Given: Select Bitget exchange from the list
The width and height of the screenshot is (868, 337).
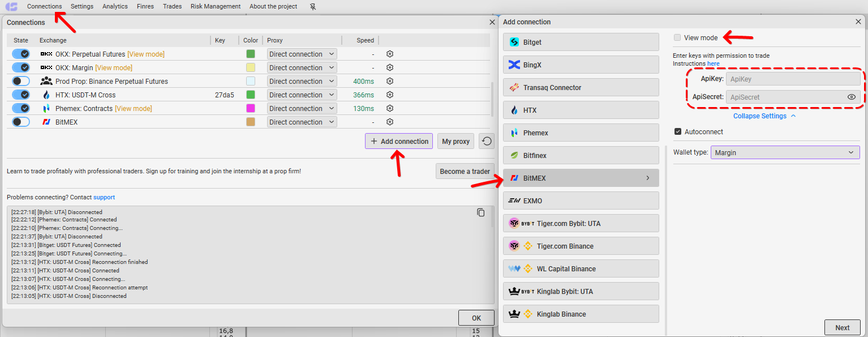Looking at the screenshot, I should [x=581, y=42].
